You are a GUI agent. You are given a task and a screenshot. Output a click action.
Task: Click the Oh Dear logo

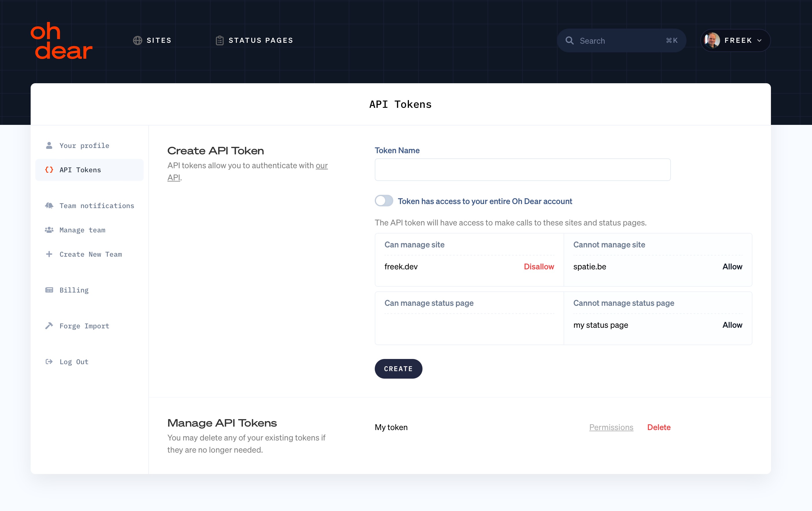[x=61, y=40]
